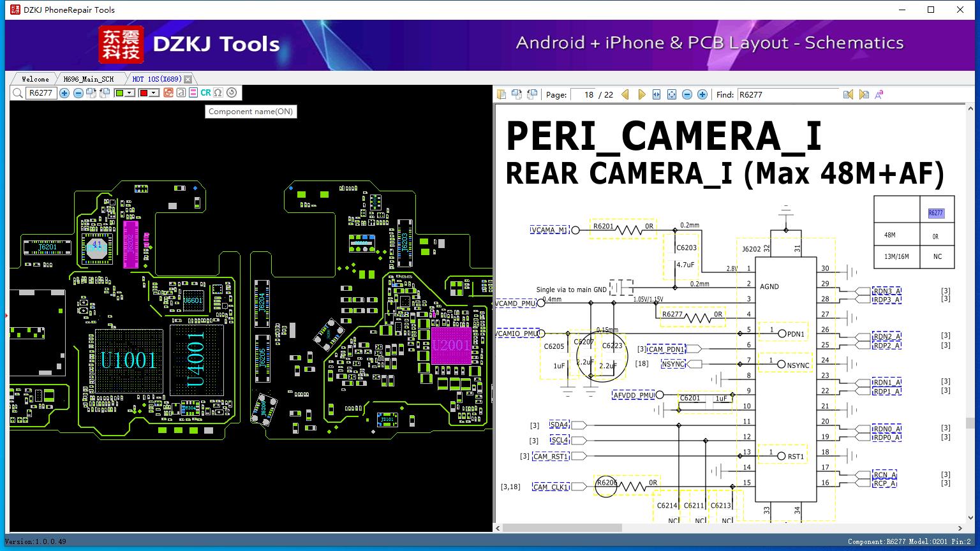The width and height of the screenshot is (980, 551).
Task: Pick the red color swatch
Action: (144, 93)
